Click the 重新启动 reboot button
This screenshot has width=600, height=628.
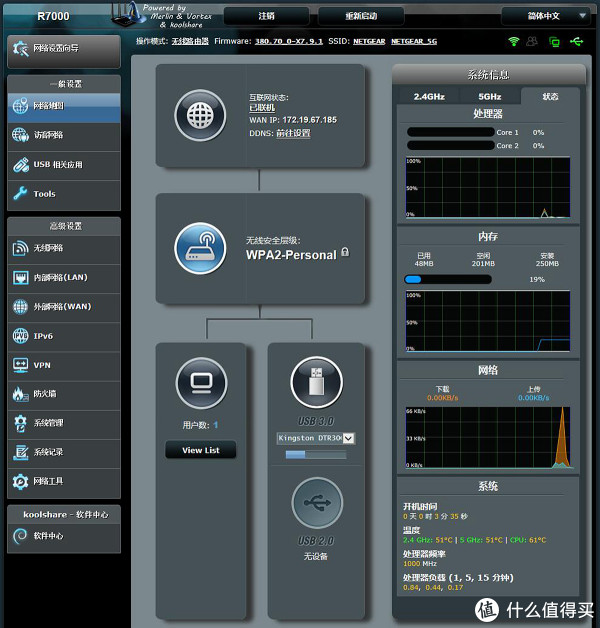(x=361, y=16)
